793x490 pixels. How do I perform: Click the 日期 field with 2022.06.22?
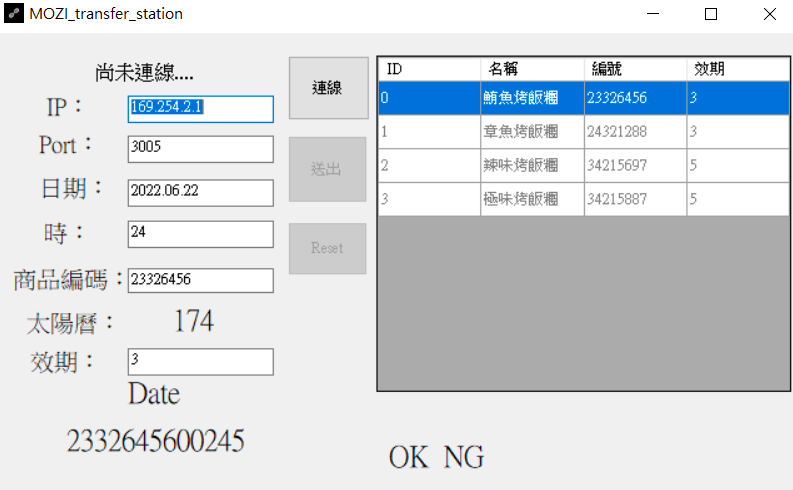pyautogui.click(x=201, y=193)
